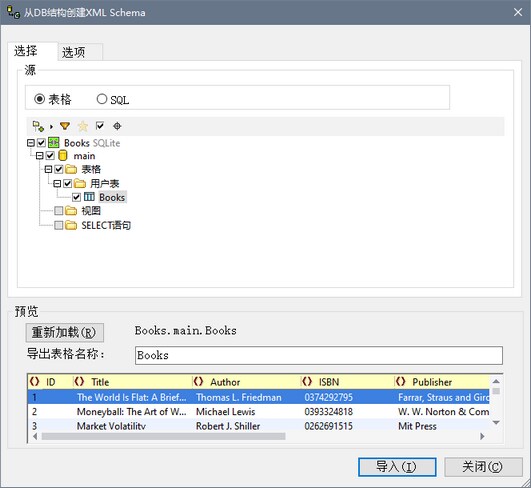Click the object locator crosshair icon
531x488 pixels.
pos(117,126)
